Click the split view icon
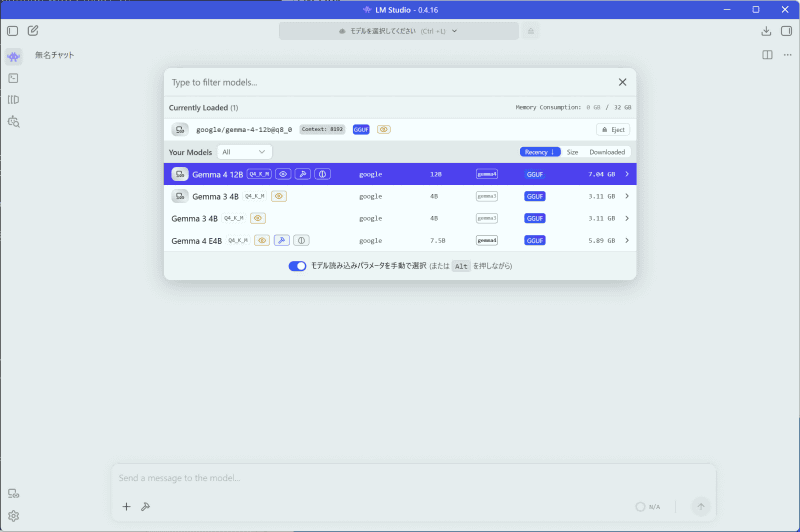 (767, 55)
